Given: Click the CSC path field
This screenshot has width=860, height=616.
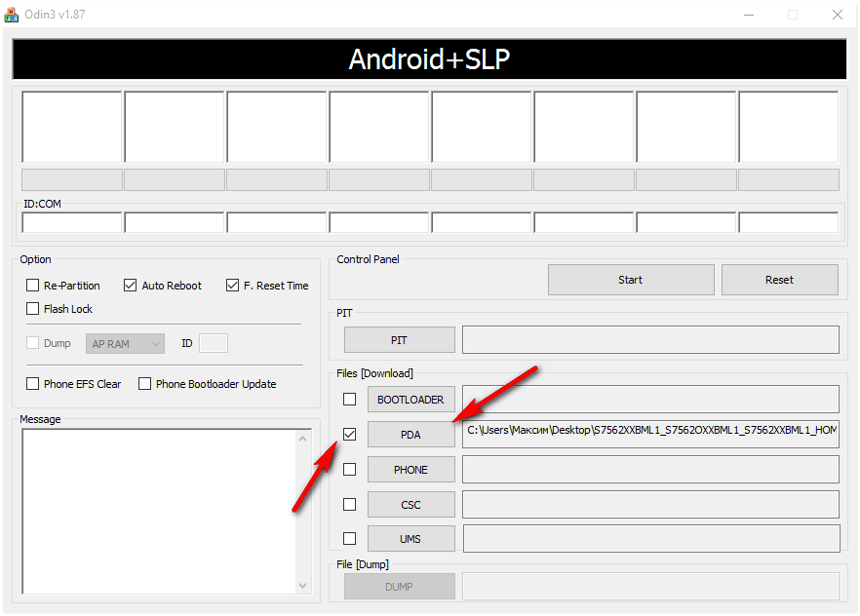Looking at the screenshot, I should [x=650, y=504].
